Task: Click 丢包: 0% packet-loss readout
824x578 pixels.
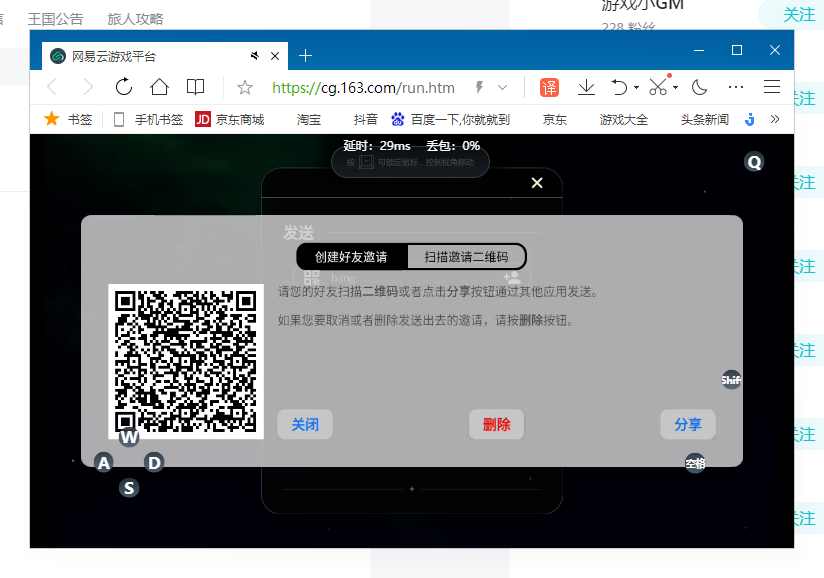Action: tap(453, 146)
